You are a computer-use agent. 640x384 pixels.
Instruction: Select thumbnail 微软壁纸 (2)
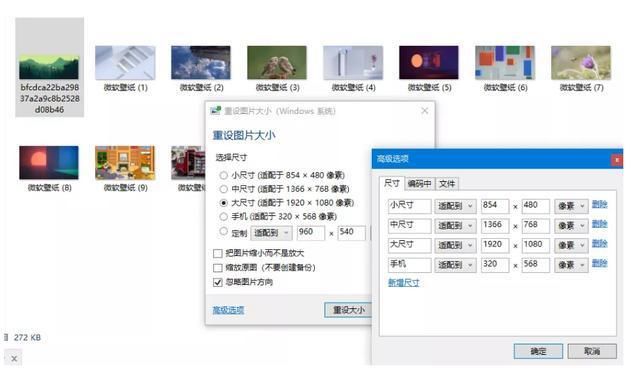[x=201, y=62]
